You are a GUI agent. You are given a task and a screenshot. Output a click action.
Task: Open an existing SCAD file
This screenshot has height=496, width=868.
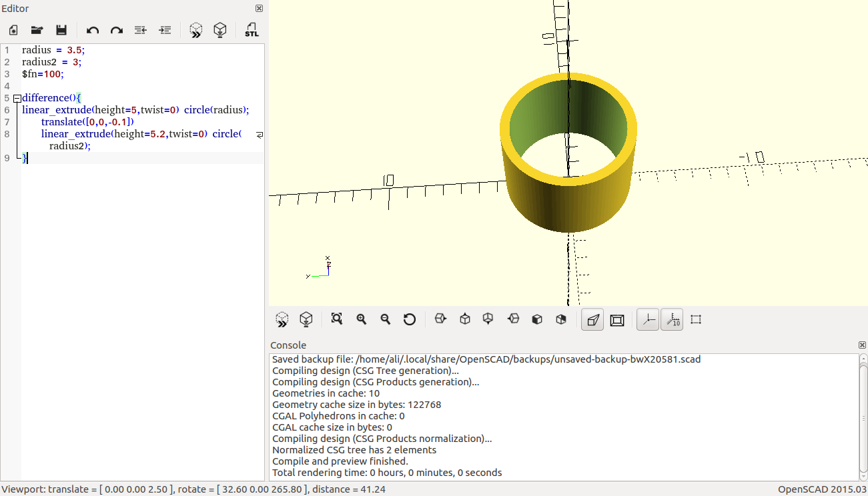[x=37, y=30]
